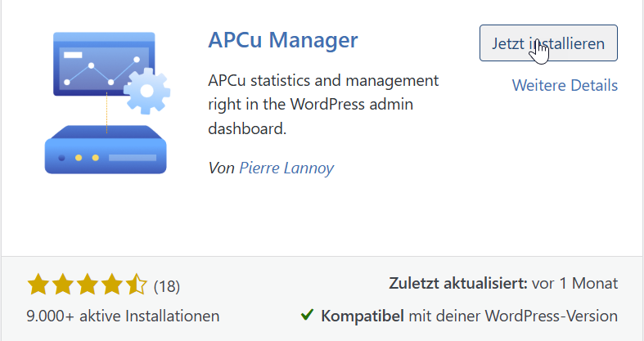Click the APCu statistics description text

coord(323,105)
